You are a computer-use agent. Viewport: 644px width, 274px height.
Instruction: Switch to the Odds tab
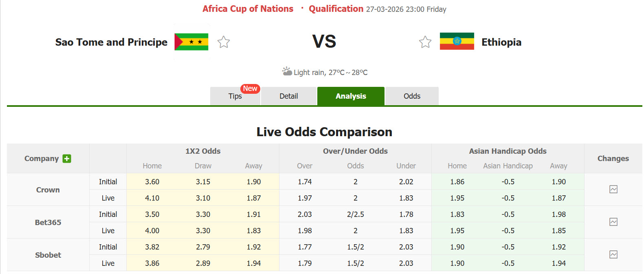pos(412,96)
